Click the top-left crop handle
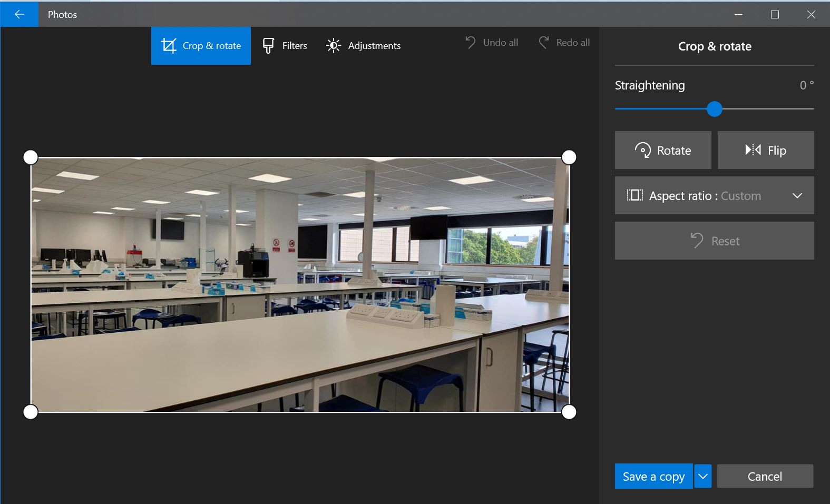The width and height of the screenshot is (830, 504). tap(31, 157)
